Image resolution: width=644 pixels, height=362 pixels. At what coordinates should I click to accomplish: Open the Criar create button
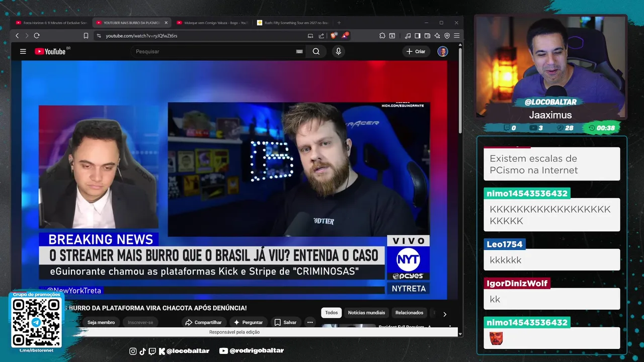point(416,51)
